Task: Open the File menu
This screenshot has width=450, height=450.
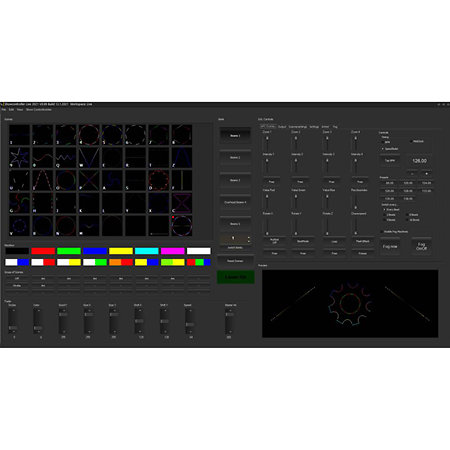Action: (4, 109)
